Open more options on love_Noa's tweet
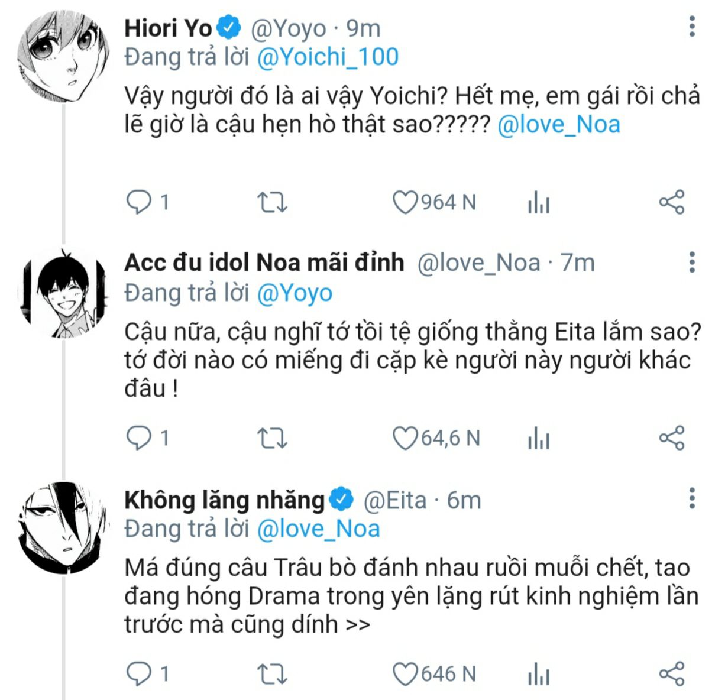 pos(692,262)
